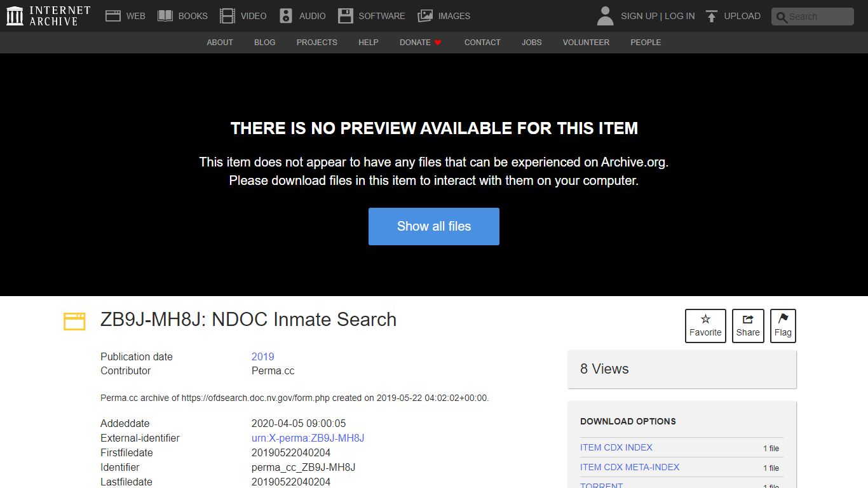Click the red Donate heart icon
This screenshot has height=488, width=868.
pyautogui.click(x=438, y=43)
